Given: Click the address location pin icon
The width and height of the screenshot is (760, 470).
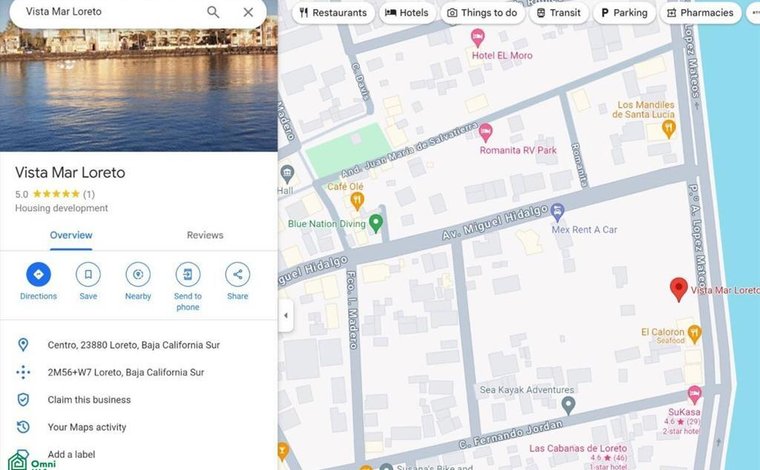Looking at the screenshot, I should pos(23,345).
